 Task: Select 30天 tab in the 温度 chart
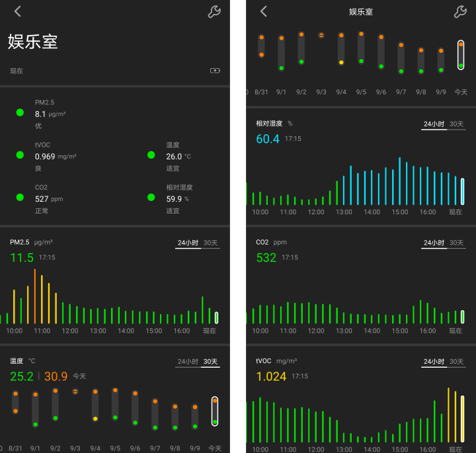tap(210, 362)
